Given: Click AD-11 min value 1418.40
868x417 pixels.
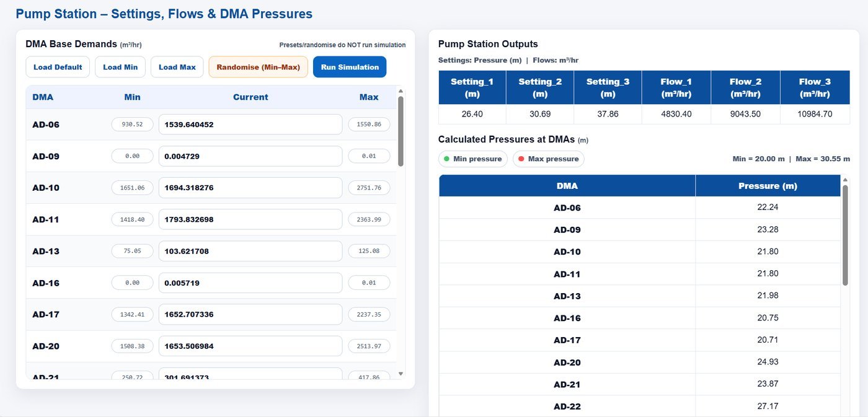Looking at the screenshot, I should coord(132,219).
